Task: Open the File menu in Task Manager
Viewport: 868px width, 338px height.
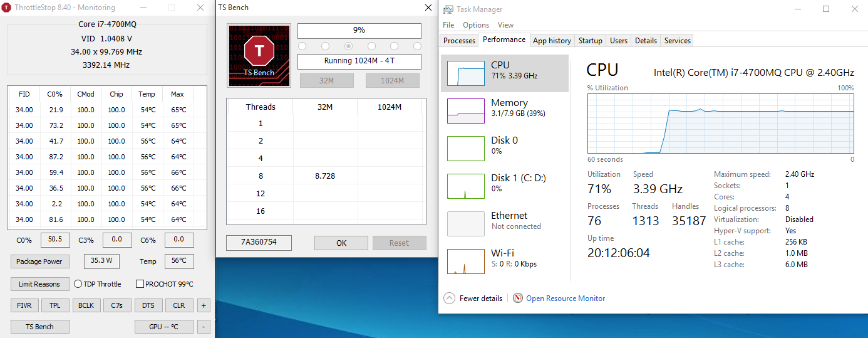Action: click(x=448, y=25)
